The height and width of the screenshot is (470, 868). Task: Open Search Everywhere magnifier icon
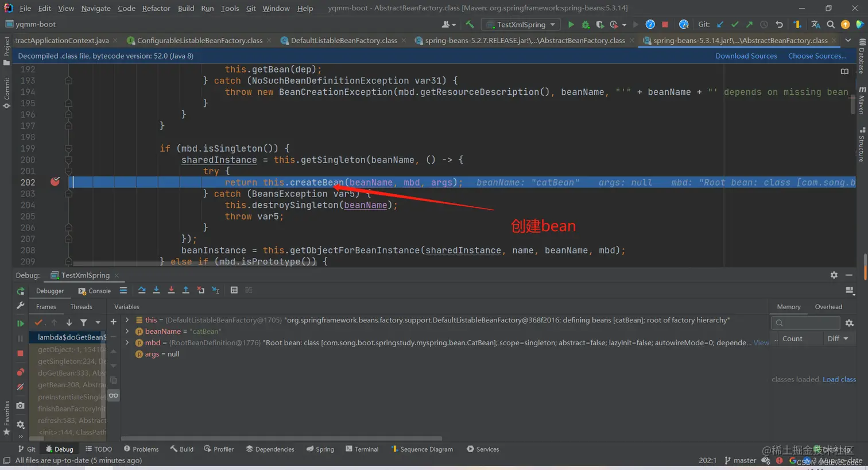[x=831, y=25]
